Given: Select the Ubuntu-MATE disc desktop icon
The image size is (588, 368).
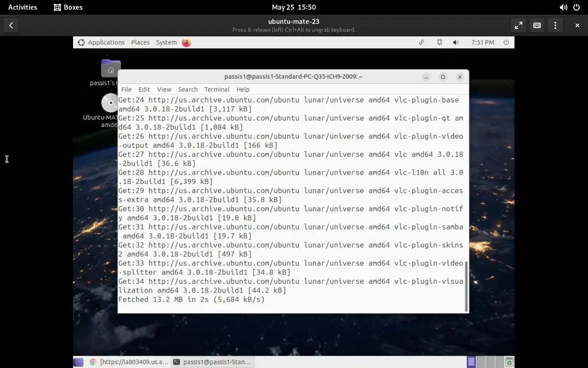Looking at the screenshot, I should (x=110, y=103).
